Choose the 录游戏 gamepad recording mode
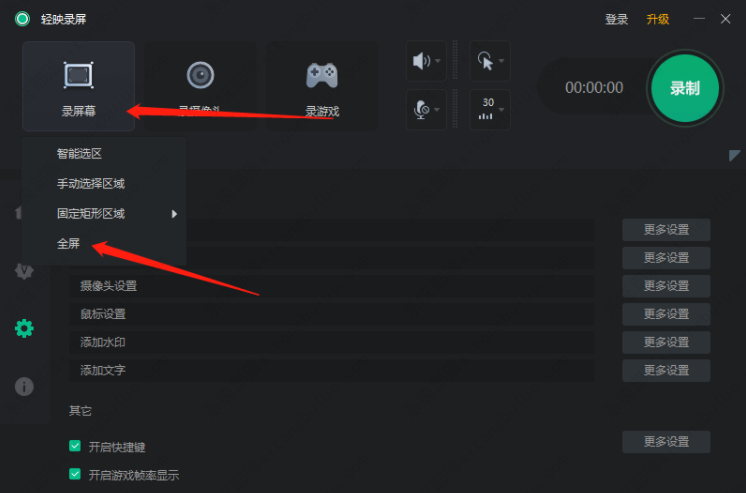 click(x=322, y=86)
